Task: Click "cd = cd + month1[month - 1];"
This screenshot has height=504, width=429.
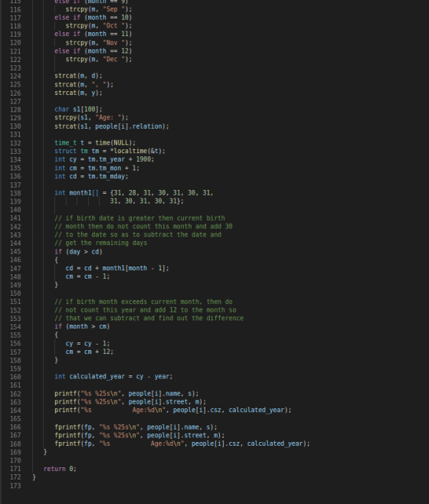Action: click(117, 268)
